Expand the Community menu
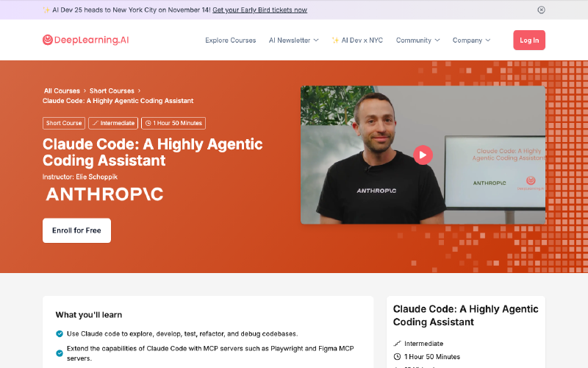 417,40
